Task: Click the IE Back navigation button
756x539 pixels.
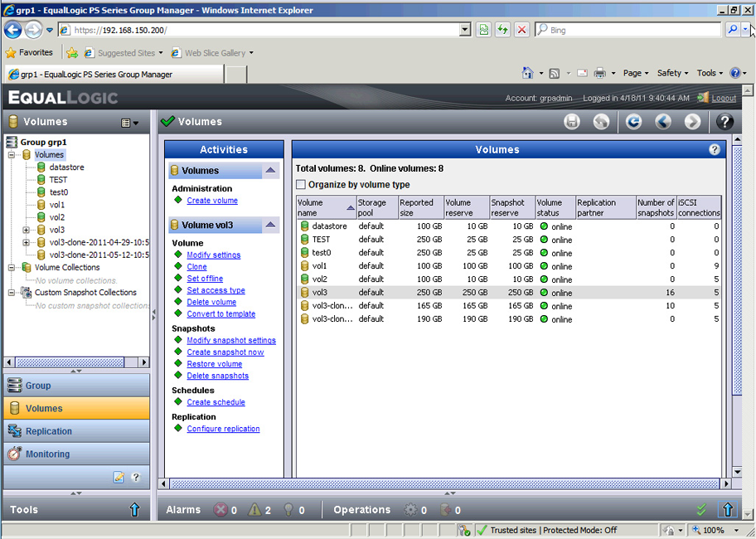Action: (13, 30)
